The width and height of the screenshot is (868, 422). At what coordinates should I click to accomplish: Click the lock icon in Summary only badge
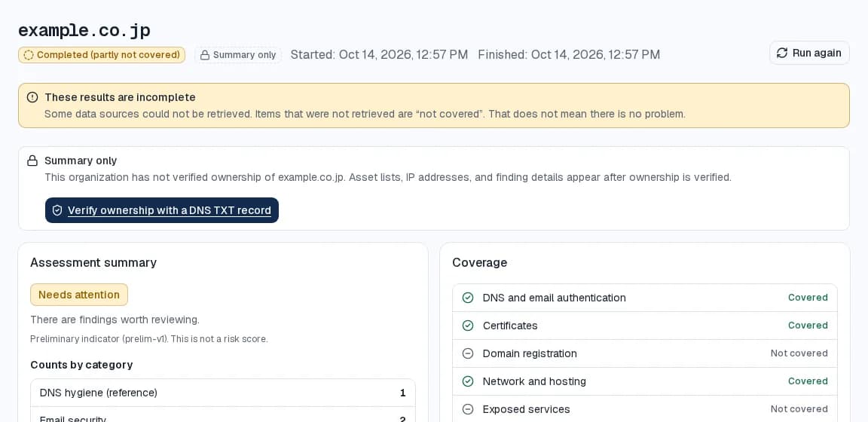coord(205,55)
